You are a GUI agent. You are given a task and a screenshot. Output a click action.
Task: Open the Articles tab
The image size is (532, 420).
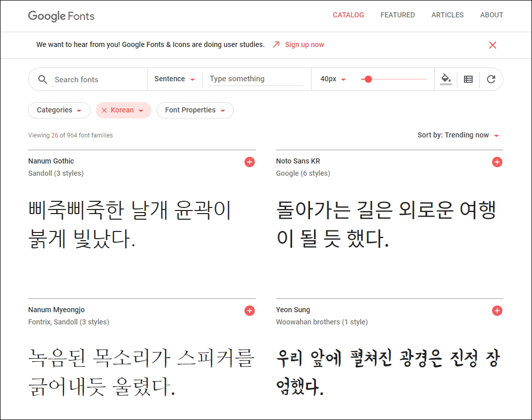447,15
